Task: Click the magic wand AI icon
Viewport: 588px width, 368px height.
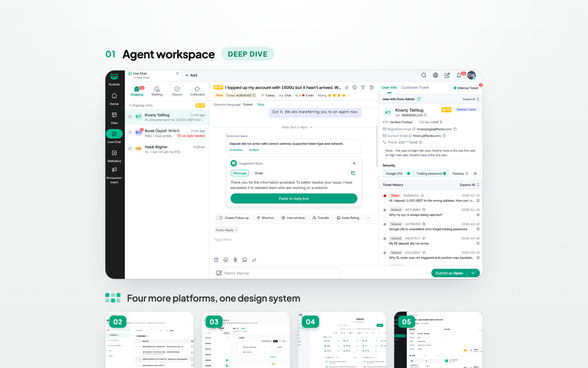Action: pos(254,260)
